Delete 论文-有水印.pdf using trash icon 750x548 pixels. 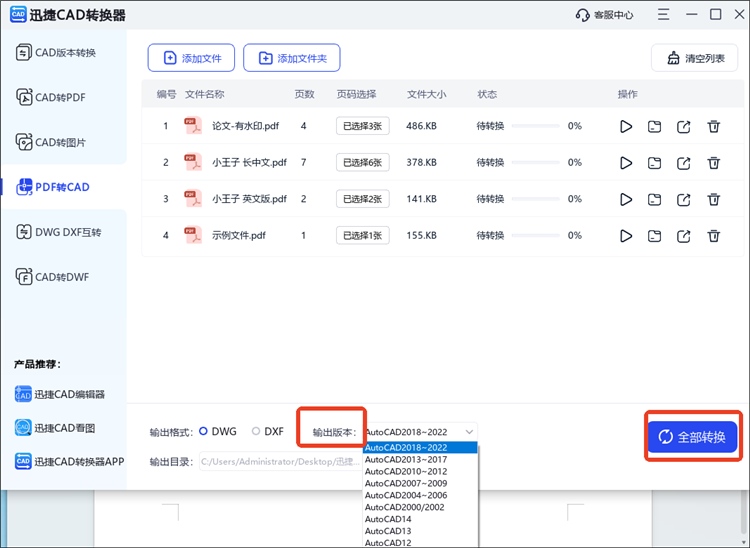coord(714,127)
